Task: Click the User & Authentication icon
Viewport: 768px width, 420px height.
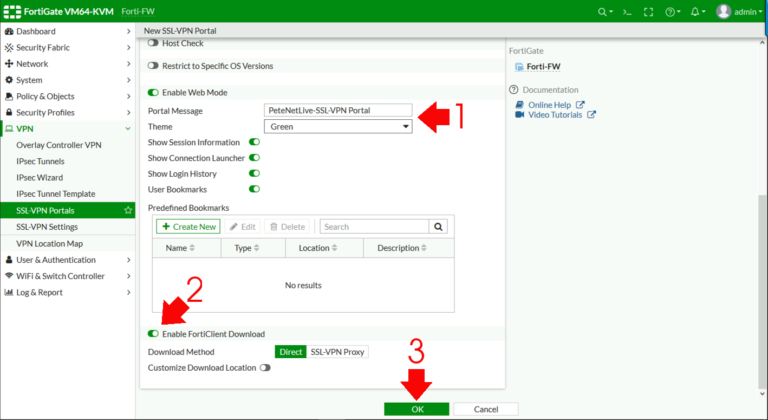Action: (x=9, y=260)
